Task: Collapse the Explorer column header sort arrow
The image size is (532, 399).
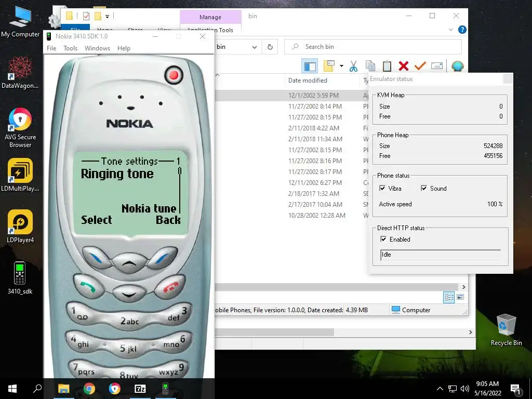Action: pos(218,75)
